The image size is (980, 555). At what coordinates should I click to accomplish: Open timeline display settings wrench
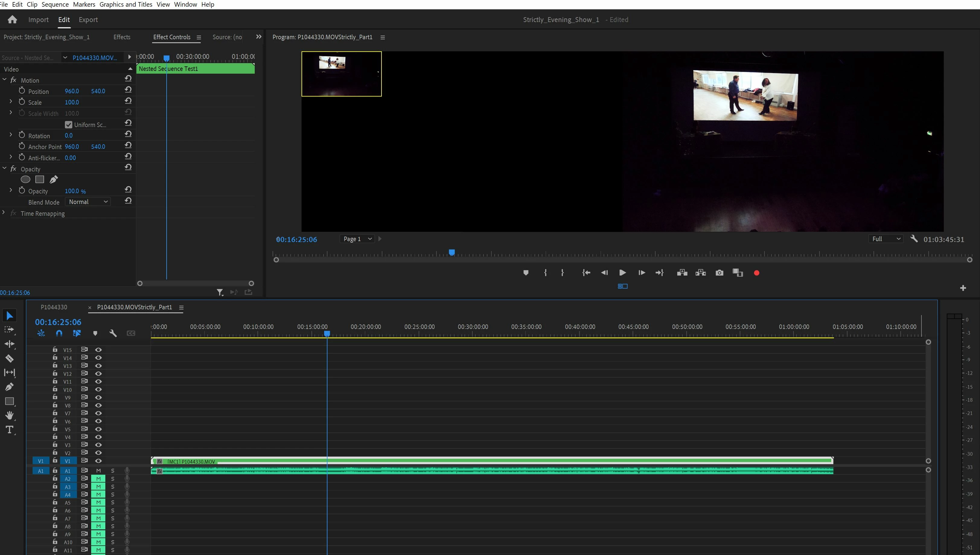pos(113,333)
